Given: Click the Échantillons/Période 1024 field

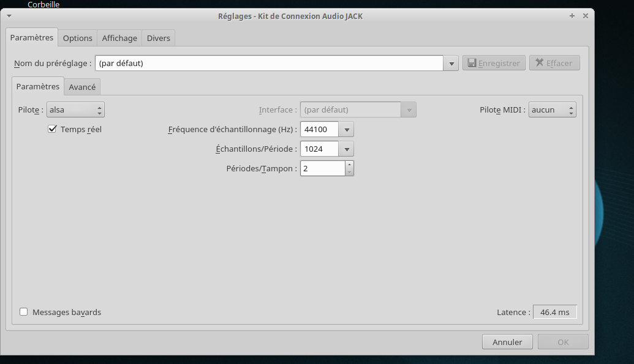Looking at the screenshot, I should 319,149.
